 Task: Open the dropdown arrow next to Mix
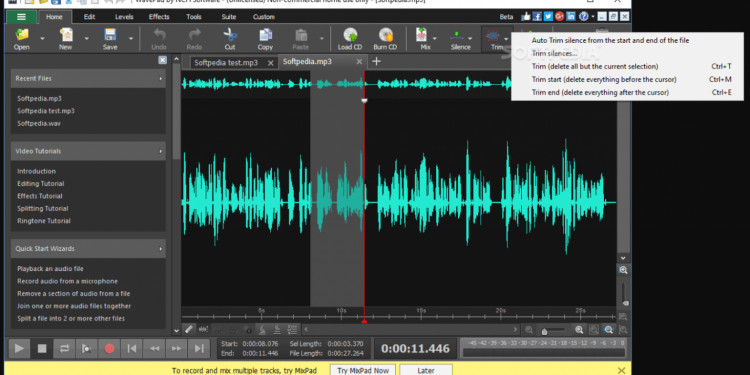pos(435,38)
